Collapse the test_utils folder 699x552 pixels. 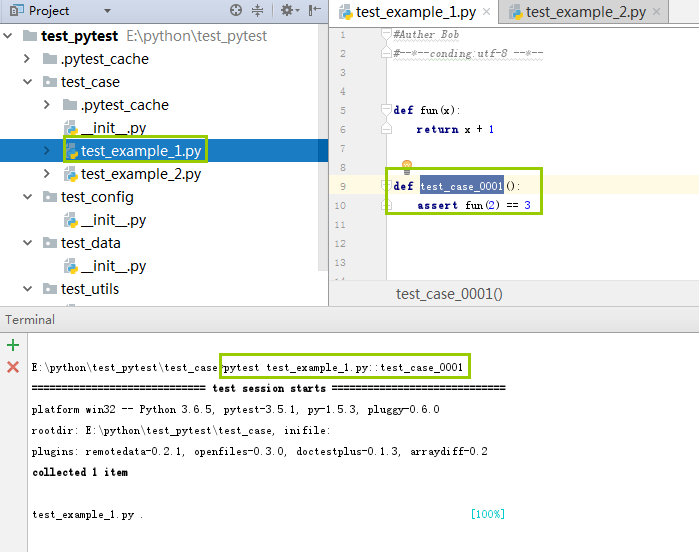pos(28,289)
